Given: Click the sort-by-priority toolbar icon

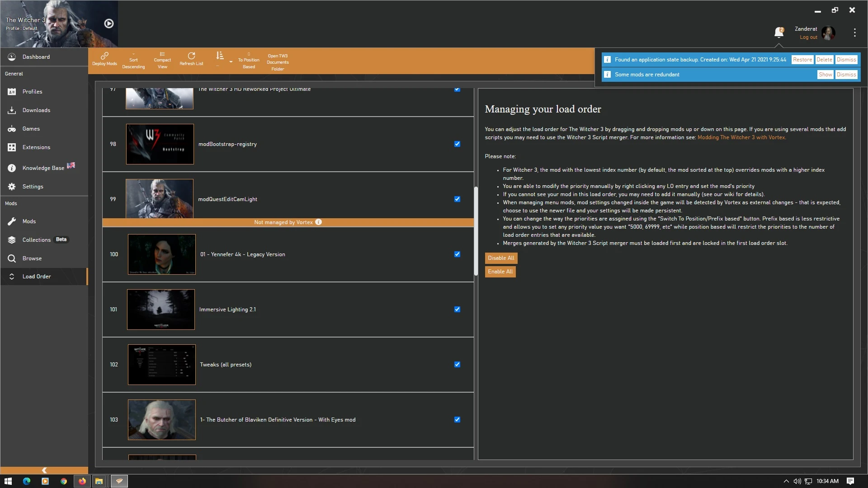Looking at the screenshot, I should pyautogui.click(x=219, y=56).
